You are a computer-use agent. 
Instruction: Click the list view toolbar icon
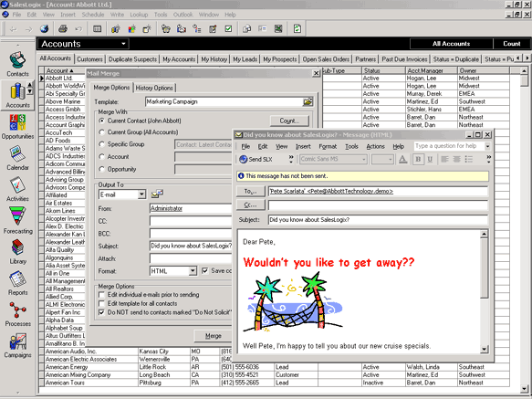(x=97, y=29)
